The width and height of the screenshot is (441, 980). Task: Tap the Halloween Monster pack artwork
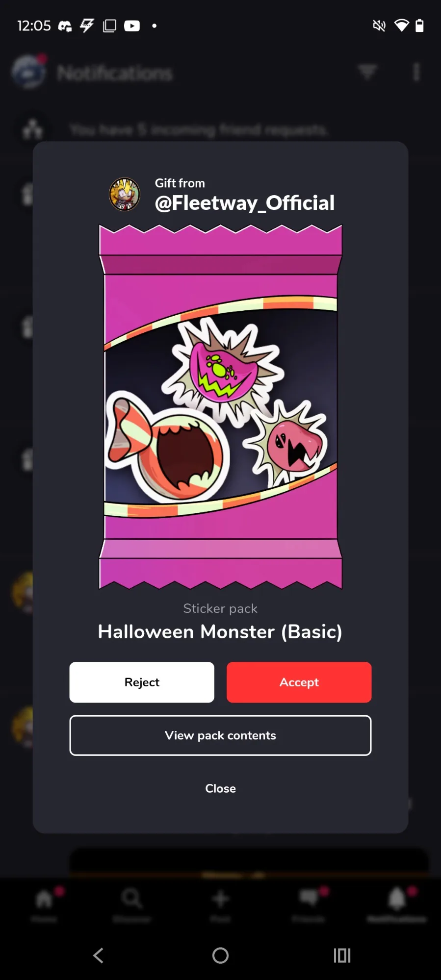pyautogui.click(x=220, y=407)
